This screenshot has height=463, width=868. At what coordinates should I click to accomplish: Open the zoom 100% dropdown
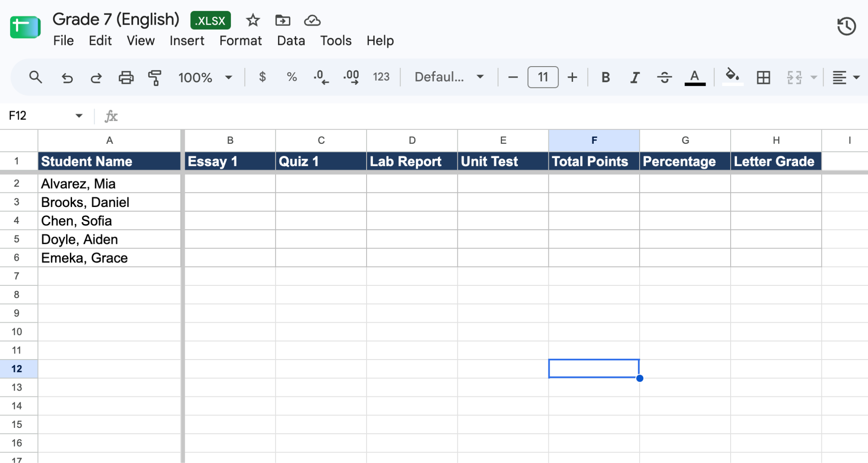pyautogui.click(x=205, y=78)
